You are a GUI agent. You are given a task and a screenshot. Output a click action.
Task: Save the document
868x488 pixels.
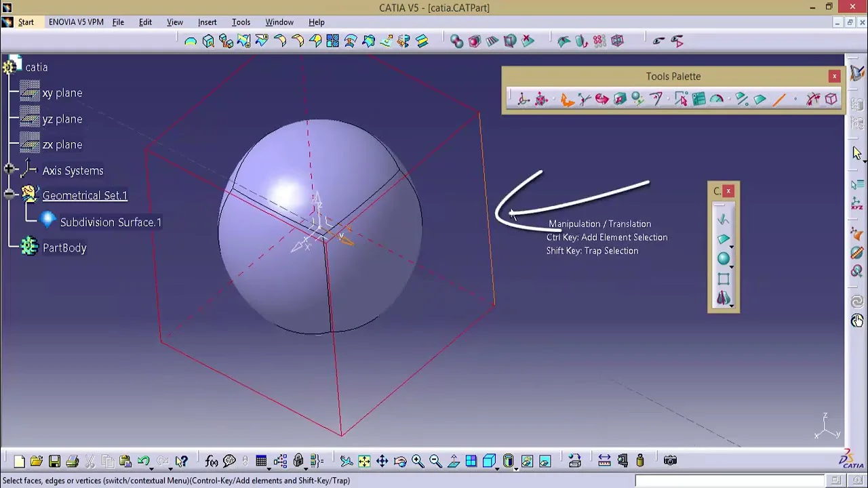tap(54, 462)
